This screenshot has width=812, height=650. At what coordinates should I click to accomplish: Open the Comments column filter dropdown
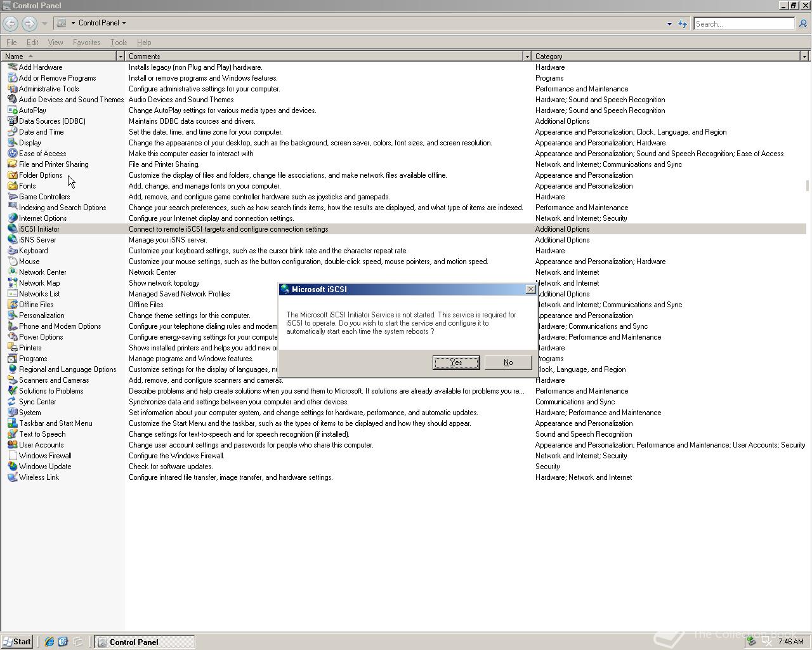(x=527, y=56)
